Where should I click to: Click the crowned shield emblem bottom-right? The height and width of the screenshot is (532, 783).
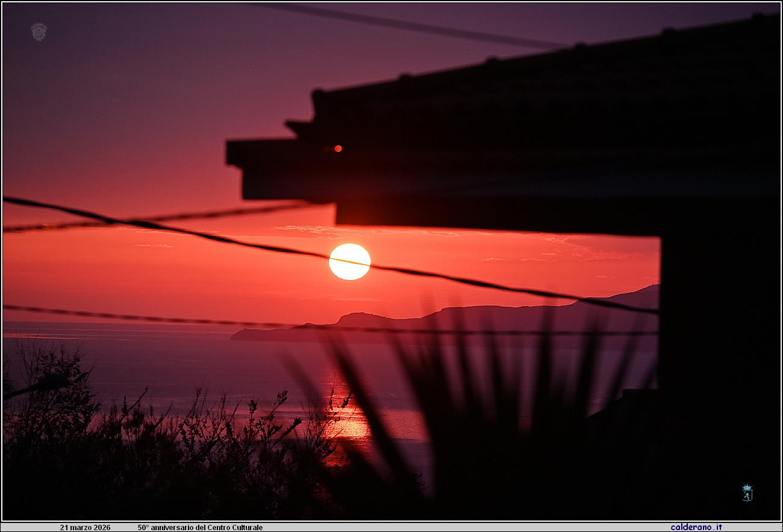pyautogui.click(x=747, y=492)
